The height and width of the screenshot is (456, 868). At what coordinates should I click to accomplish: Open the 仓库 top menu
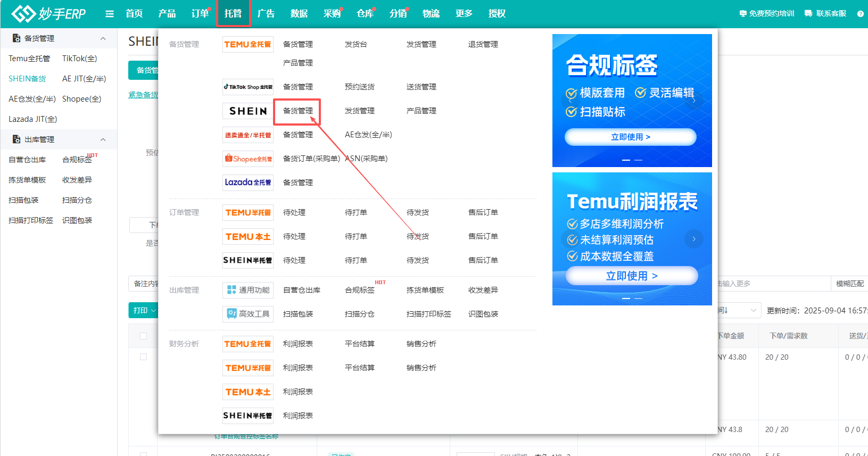pos(365,14)
